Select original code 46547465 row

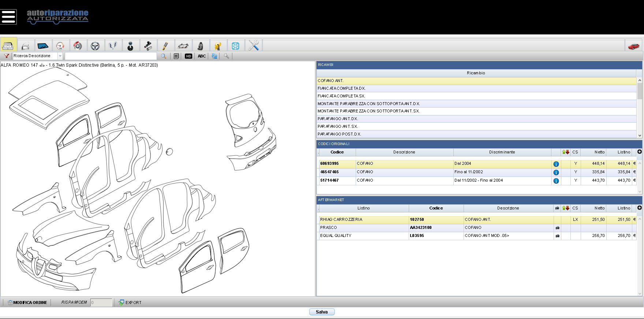pyautogui.click(x=477, y=172)
